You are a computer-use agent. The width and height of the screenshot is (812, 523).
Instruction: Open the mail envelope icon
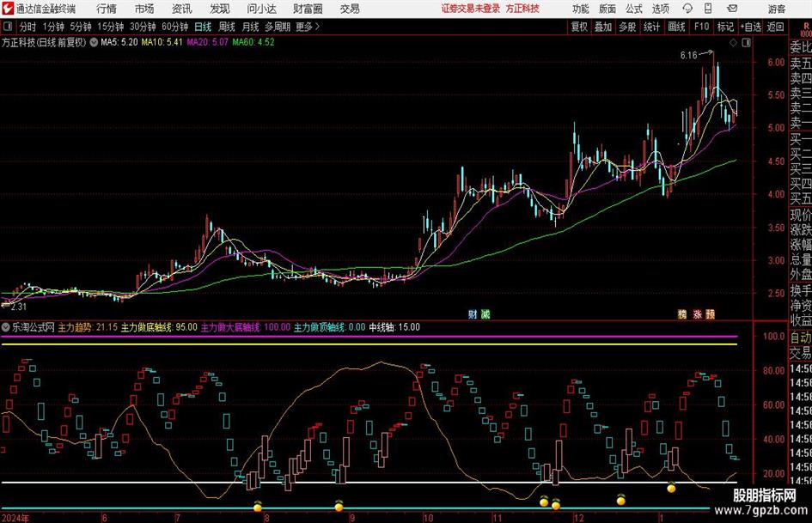tap(732, 9)
